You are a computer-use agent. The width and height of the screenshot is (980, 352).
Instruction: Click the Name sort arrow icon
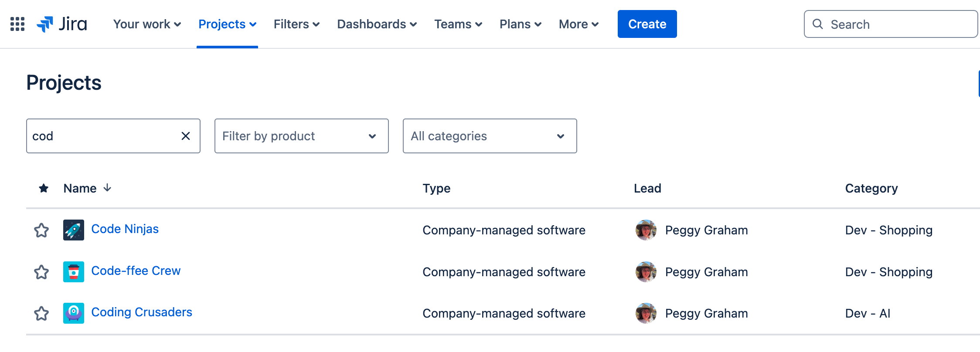coord(107,188)
